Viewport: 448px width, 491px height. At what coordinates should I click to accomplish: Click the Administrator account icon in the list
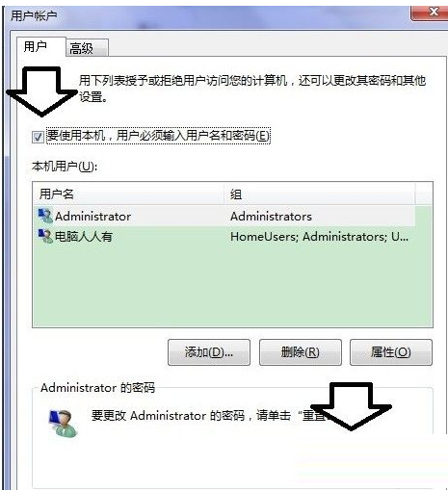click(x=45, y=216)
